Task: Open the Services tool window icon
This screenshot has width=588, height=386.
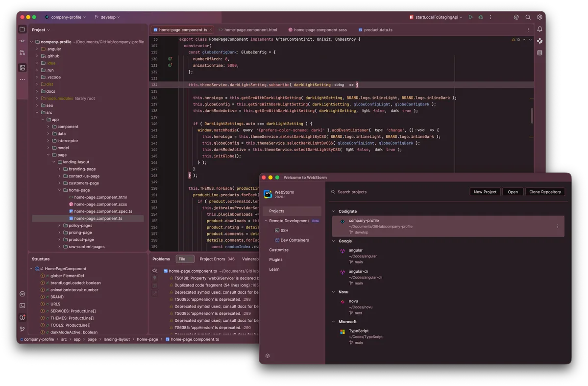Action: pos(22,294)
